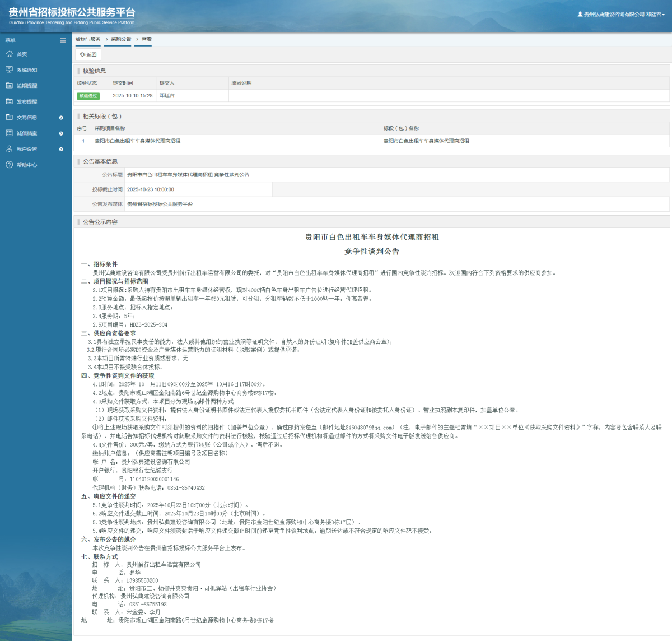This screenshot has height=641, width=672.
Task: Click the 帐户设置 person icon
Action: pos(9,149)
